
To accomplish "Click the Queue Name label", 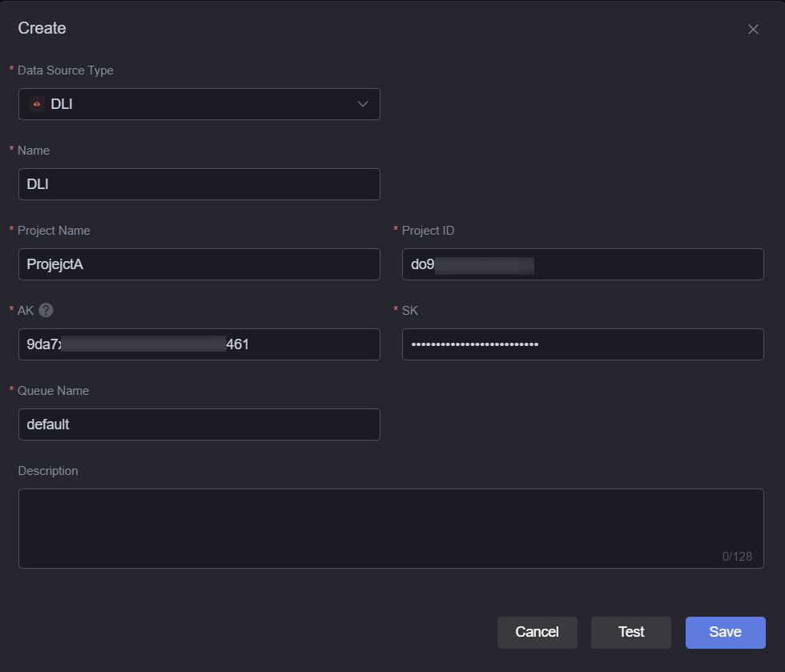I will tap(54, 391).
